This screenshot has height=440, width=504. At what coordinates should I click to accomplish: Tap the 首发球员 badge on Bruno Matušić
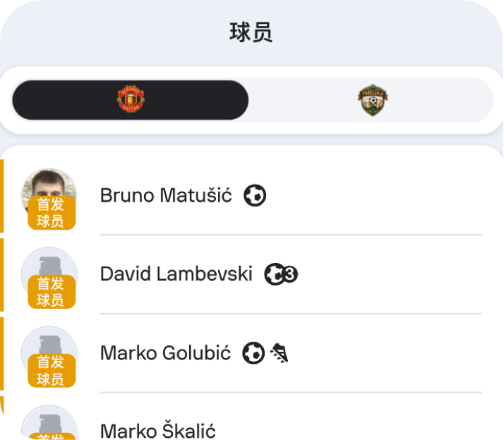[x=51, y=213]
